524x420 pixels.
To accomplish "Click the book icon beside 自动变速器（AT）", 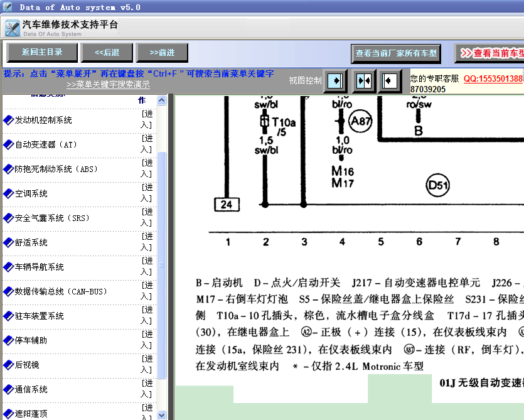I will (x=8, y=144).
